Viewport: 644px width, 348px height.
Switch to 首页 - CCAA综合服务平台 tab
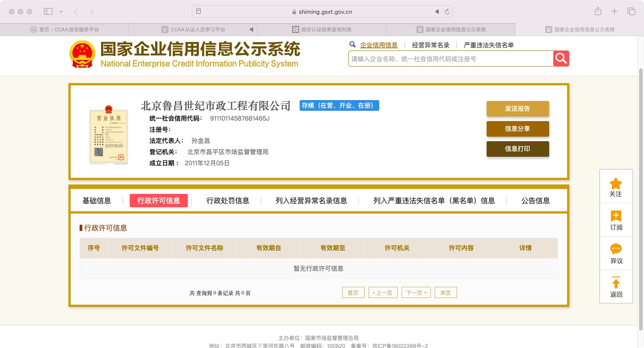64,29
